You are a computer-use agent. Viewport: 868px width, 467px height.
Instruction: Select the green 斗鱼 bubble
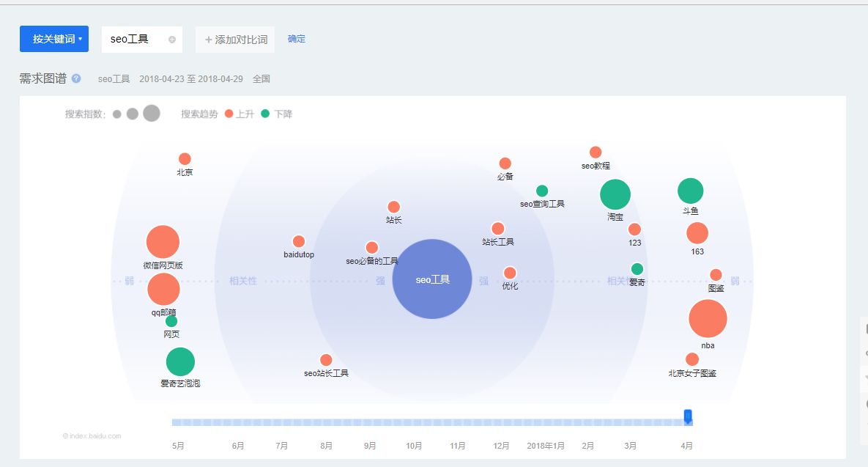[x=691, y=191]
